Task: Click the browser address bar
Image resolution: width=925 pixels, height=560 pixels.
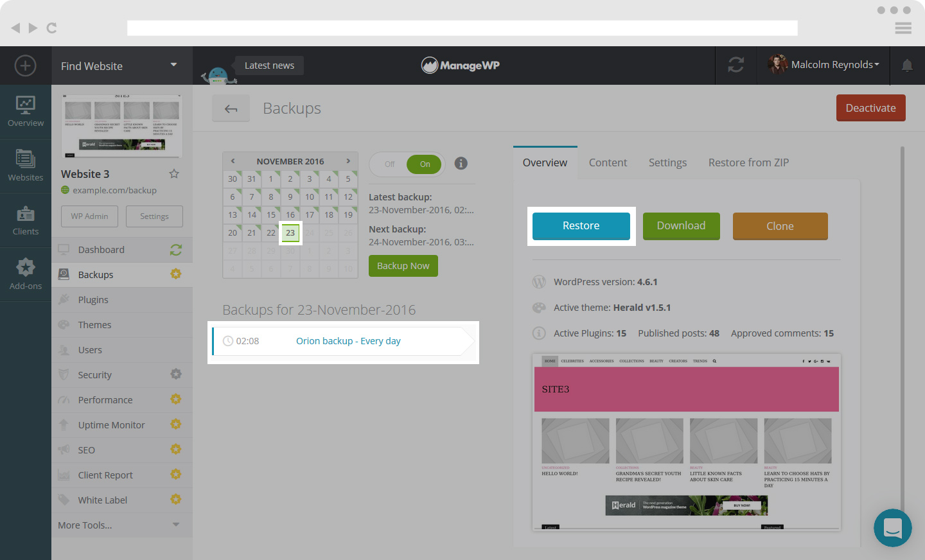Action: [463, 28]
